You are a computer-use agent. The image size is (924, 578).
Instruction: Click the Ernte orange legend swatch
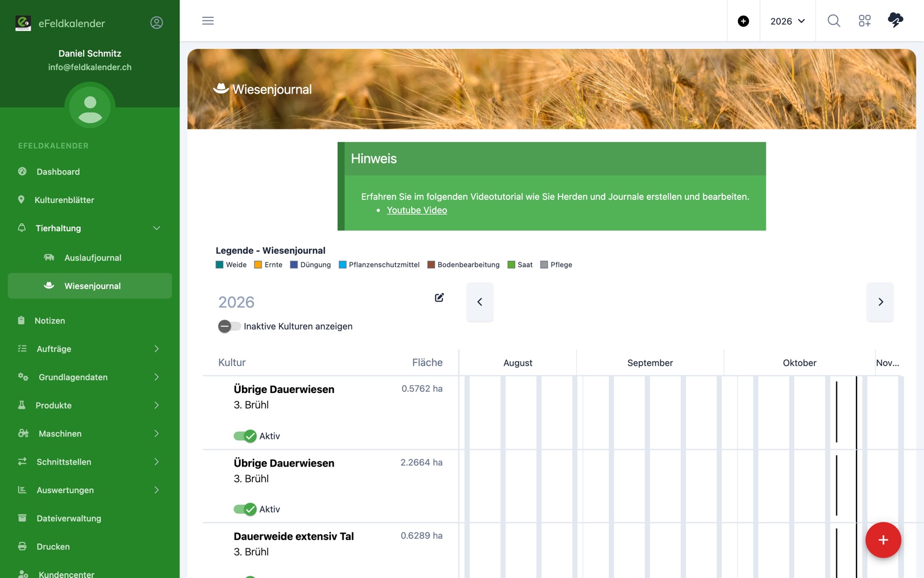pyautogui.click(x=258, y=265)
